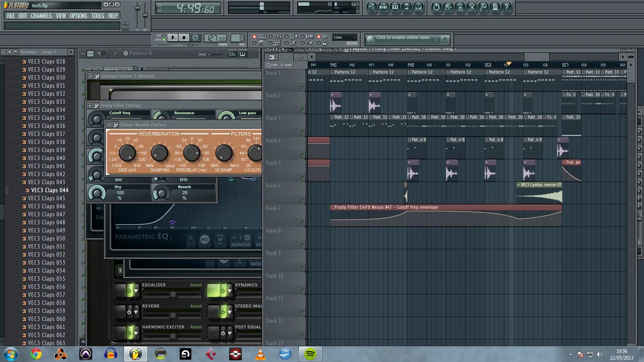Viewport: 644px width, 362px height.
Task: Click the browser collapse structure icon
Action: 9,52
